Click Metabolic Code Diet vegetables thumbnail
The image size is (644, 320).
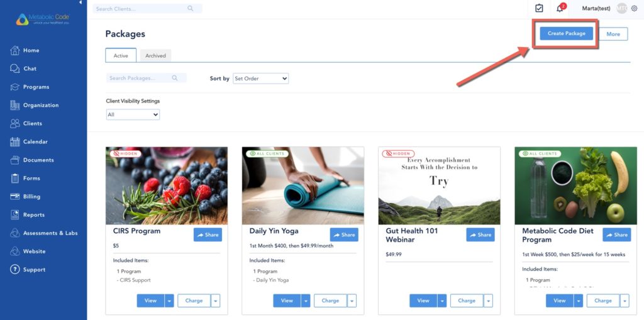(575, 185)
